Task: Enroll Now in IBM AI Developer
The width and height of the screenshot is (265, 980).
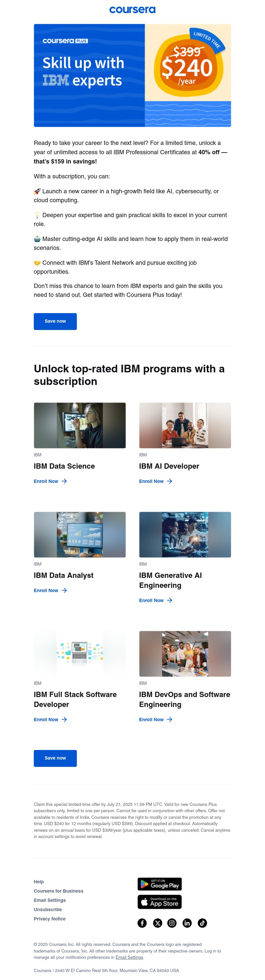Action: (156, 481)
